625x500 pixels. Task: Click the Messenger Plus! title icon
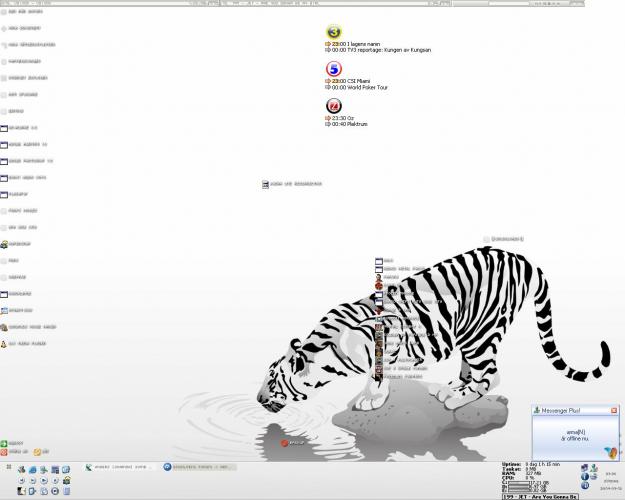click(537, 410)
